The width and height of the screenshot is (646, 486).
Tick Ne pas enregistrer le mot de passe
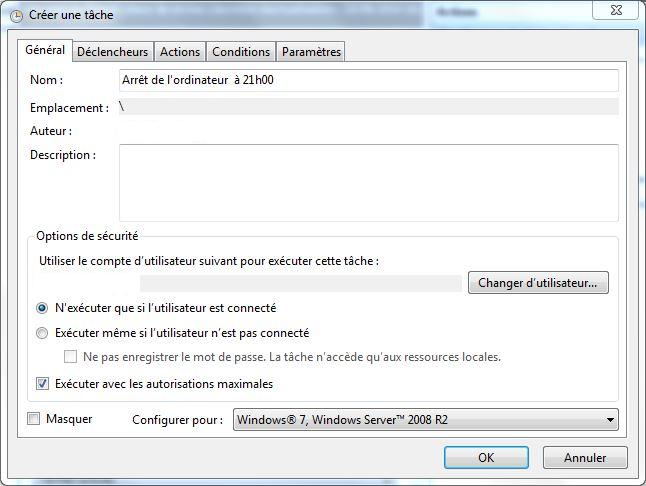tap(70, 357)
